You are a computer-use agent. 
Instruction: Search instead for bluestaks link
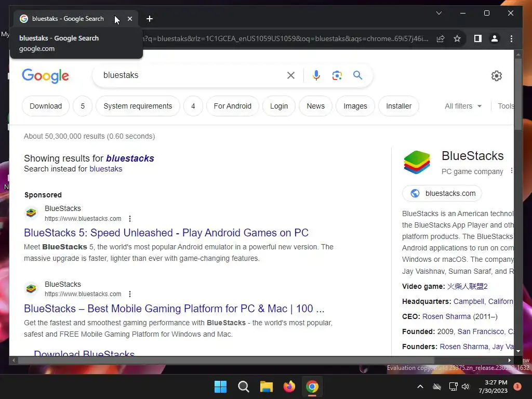(x=106, y=169)
